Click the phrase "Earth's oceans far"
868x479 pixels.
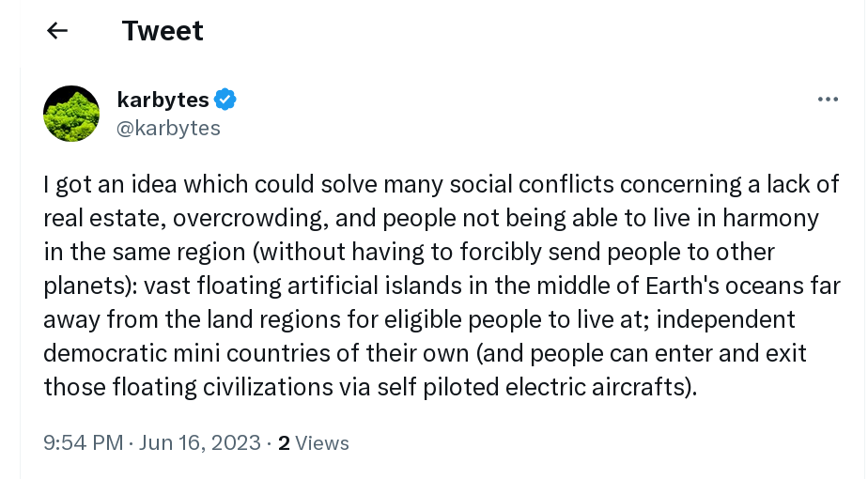tap(743, 286)
